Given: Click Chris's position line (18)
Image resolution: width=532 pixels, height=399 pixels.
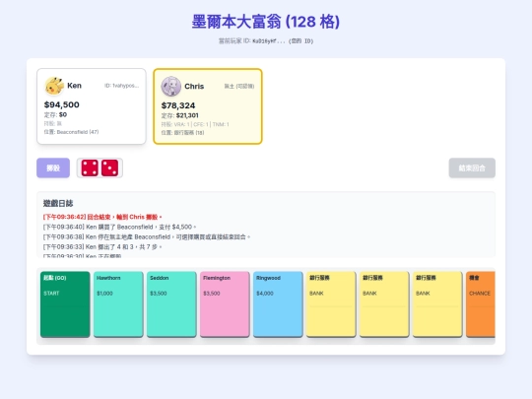Looking at the screenshot, I should click(x=182, y=133).
